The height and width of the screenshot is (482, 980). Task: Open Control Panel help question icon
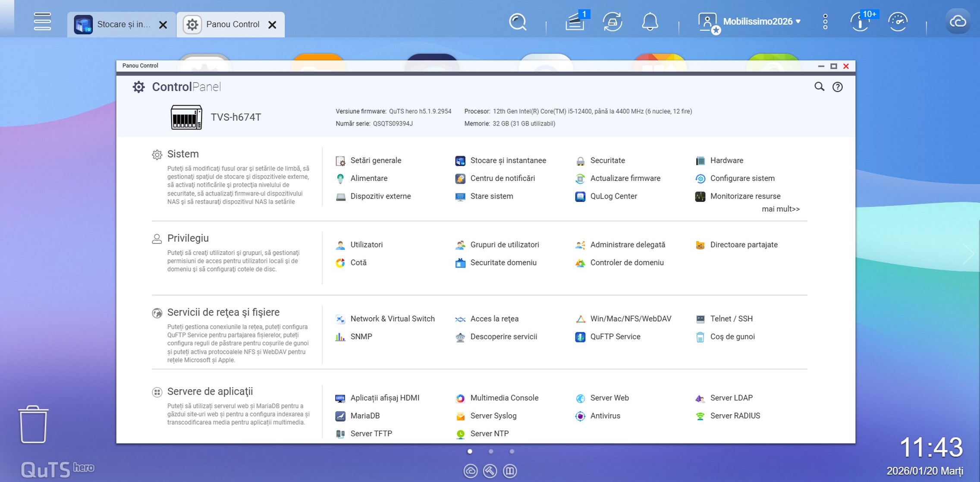tap(837, 87)
